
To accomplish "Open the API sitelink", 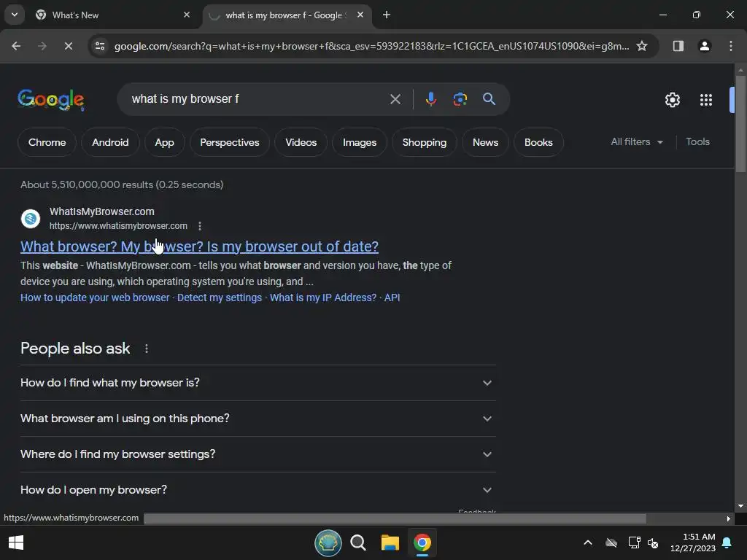I will tap(392, 297).
